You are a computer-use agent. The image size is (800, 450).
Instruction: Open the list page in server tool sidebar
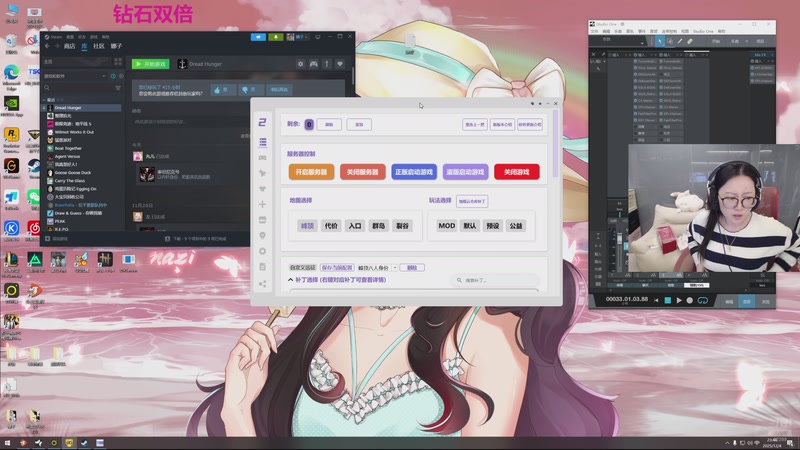[262, 142]
